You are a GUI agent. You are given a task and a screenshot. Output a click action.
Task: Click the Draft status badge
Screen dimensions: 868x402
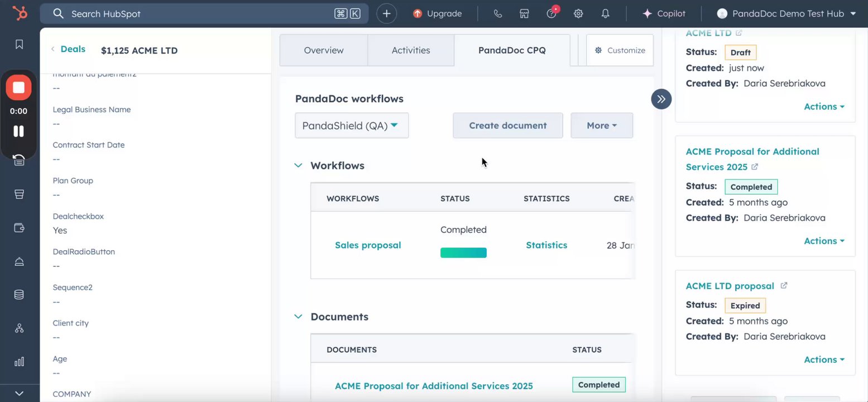point(741,52)
